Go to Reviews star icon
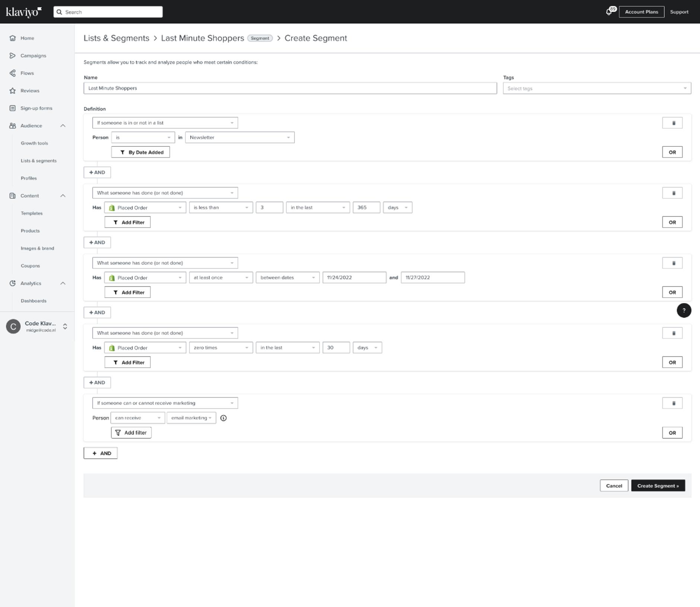 (x=13, y=91)
